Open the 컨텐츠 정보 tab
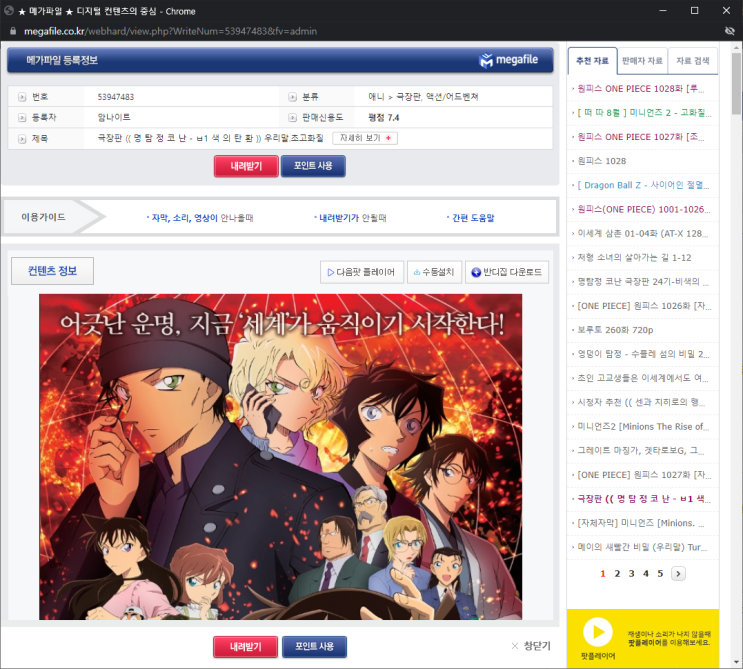Image resolution: width=743 pixels, height=669 pixels. click(x=52, y=271)
